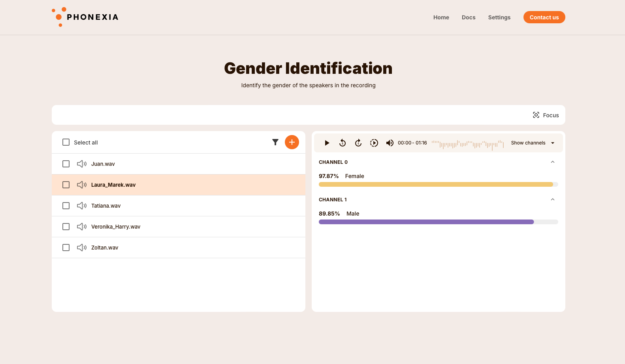Enable Focus mode

pos(546,115)
